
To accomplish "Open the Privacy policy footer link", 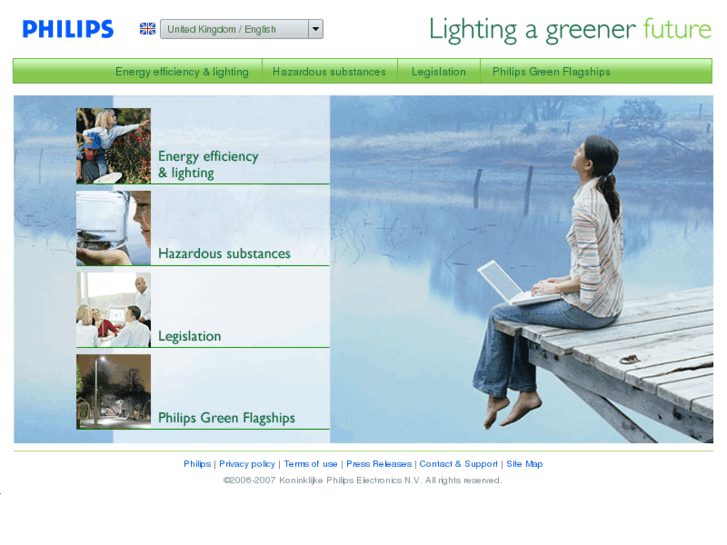I will (247, 464).
